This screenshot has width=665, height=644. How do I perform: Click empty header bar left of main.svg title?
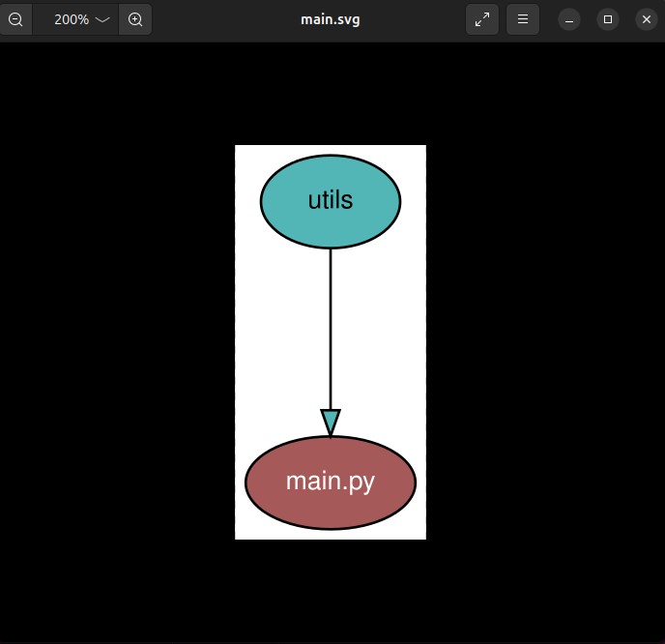tap(222, 19)
